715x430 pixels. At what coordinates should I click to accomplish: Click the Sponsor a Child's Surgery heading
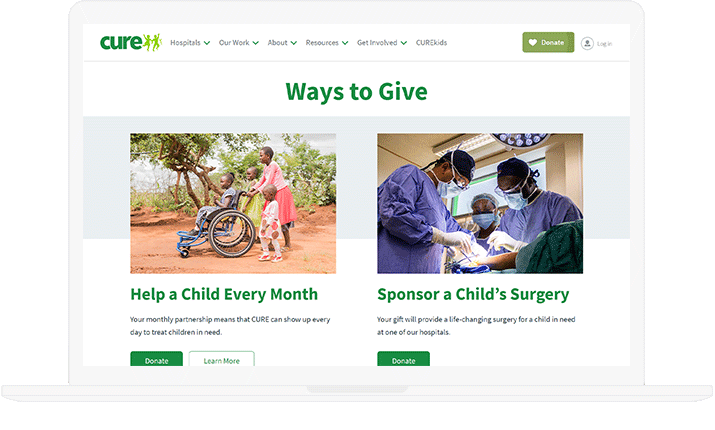pyautogui.click(x=473, y=295)
